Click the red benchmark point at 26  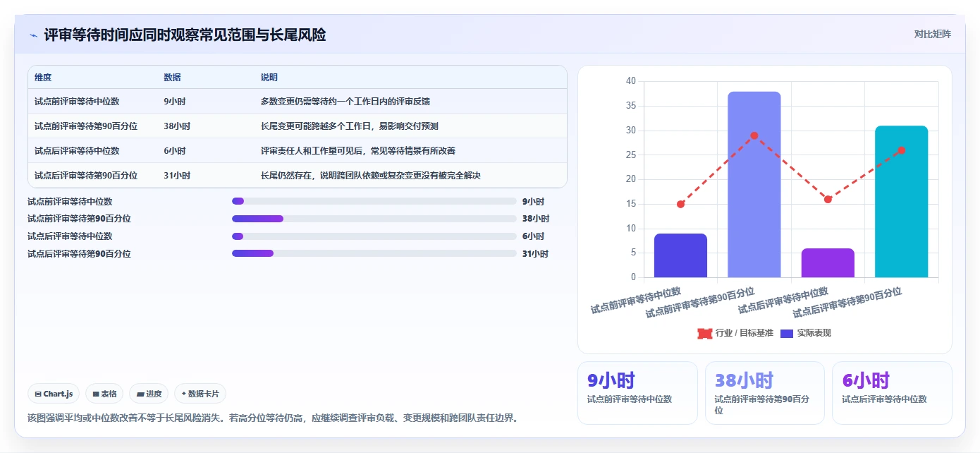click(901, 150)
